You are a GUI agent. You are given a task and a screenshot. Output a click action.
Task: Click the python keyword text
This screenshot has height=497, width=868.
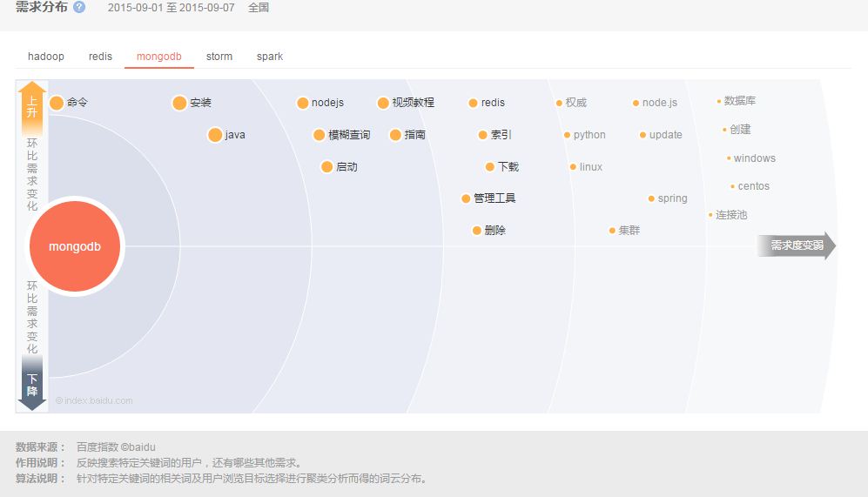coord(589,135)
